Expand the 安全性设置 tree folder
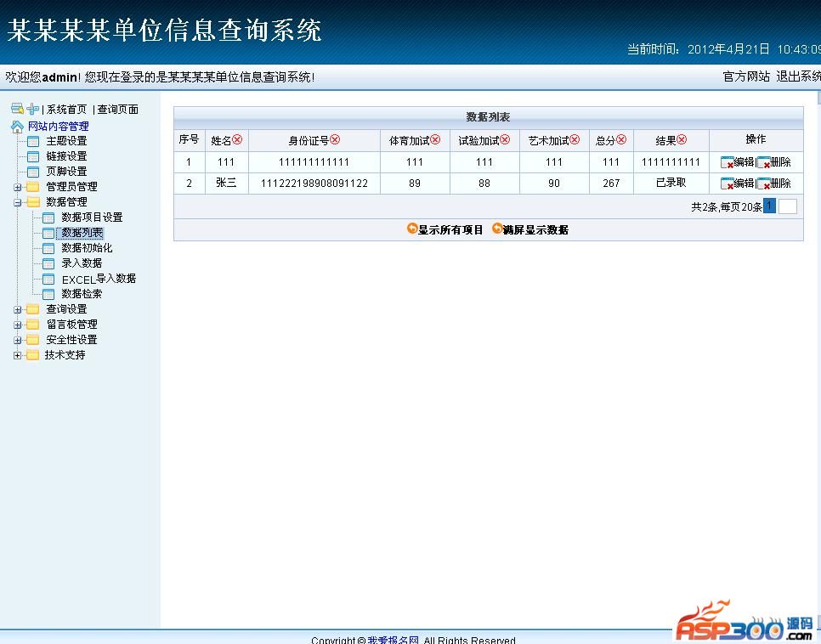The width and height of the screenshot is (821, 644). click(x=18, y=340)
